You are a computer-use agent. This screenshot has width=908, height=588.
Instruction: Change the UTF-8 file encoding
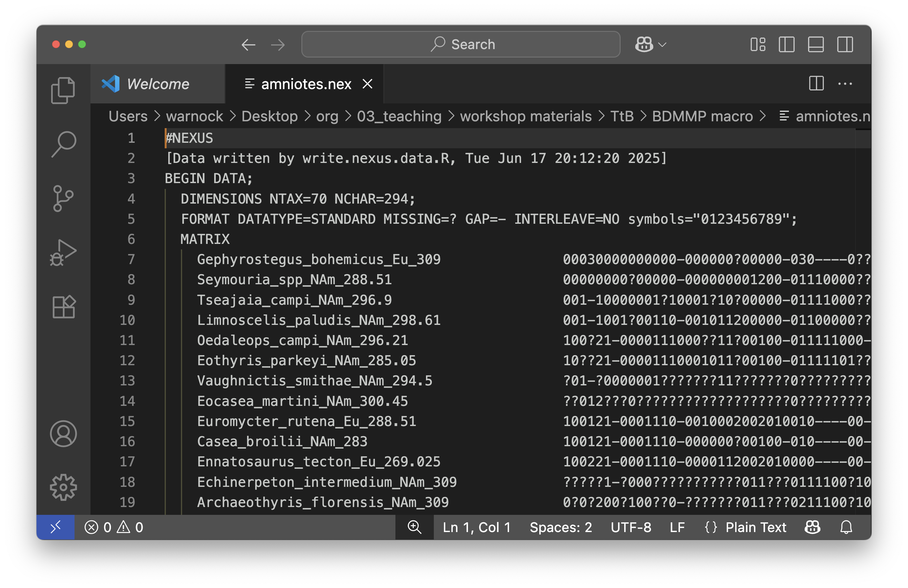pos(631,527)
